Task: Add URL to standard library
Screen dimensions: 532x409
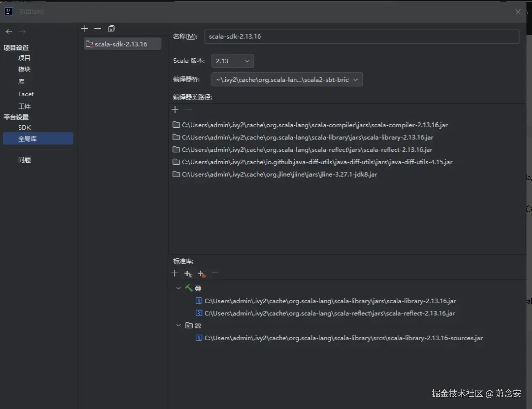Action: click(x=188, y=273)
